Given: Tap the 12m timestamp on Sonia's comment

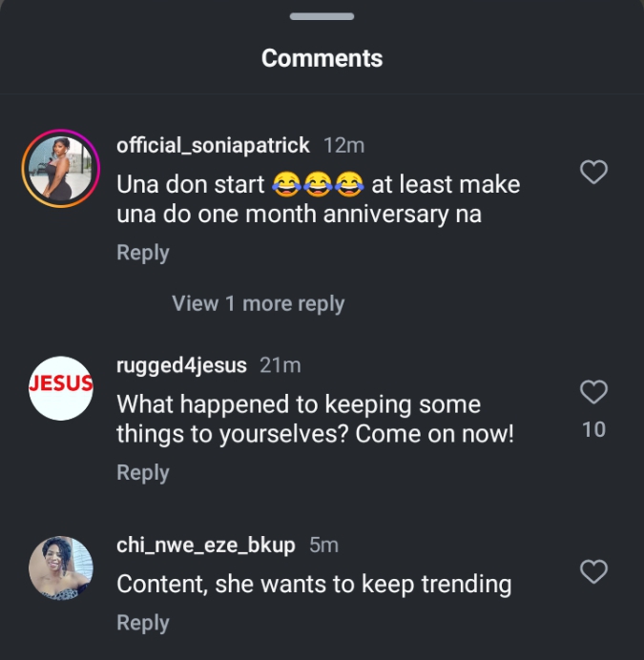Looking at the screenshot, I should click(x=344, y=145).
